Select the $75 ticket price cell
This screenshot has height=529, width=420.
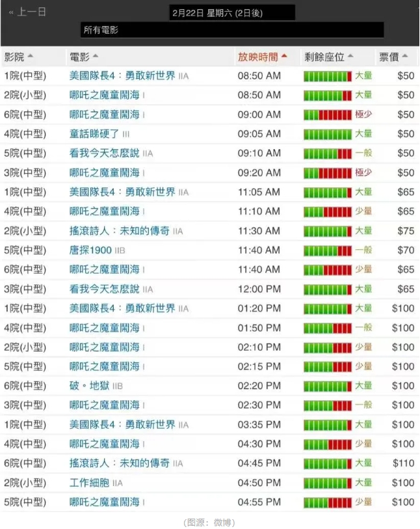pyautogui.click(x=406, y=231)
